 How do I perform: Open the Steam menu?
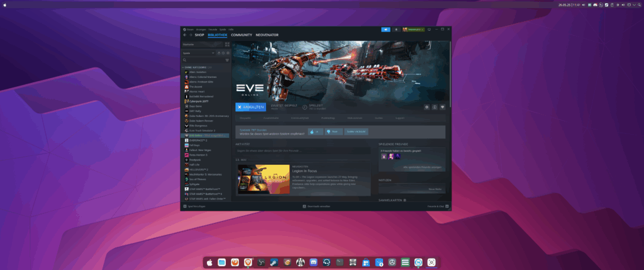tap(189, 30)
